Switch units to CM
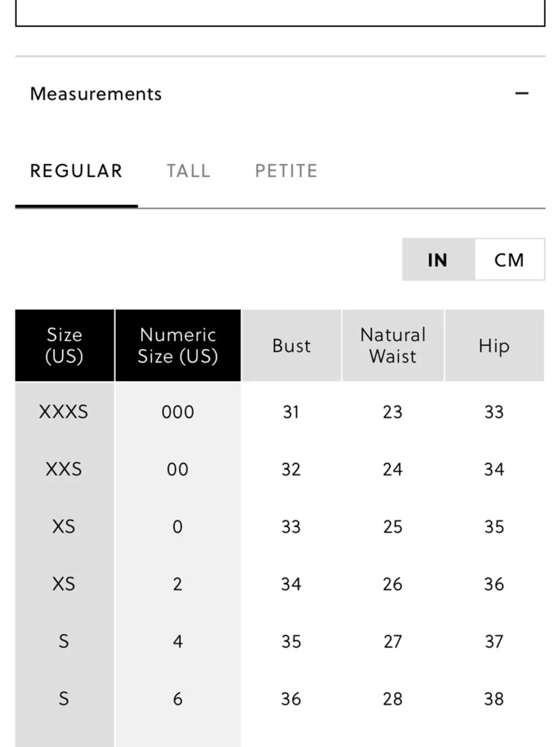The image size is (560, 747). (x=510, y=259)
